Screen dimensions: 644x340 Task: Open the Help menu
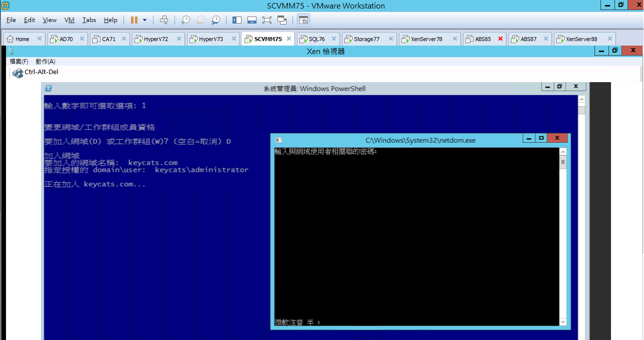click(110, 20)
